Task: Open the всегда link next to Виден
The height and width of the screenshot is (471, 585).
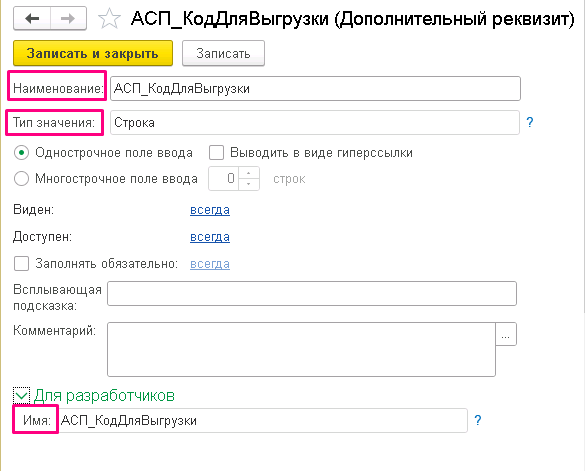Action: click(210, 210)
